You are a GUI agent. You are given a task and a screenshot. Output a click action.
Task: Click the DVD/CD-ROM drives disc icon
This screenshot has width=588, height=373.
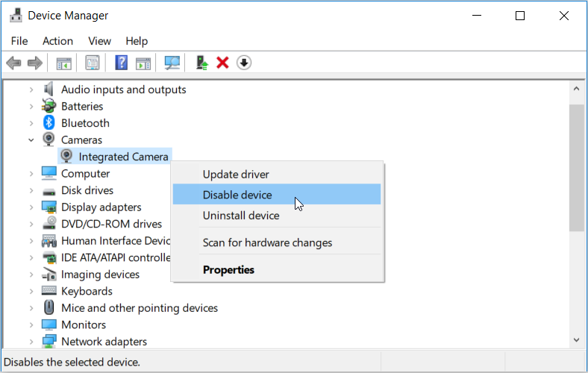(x=49, y=223)
